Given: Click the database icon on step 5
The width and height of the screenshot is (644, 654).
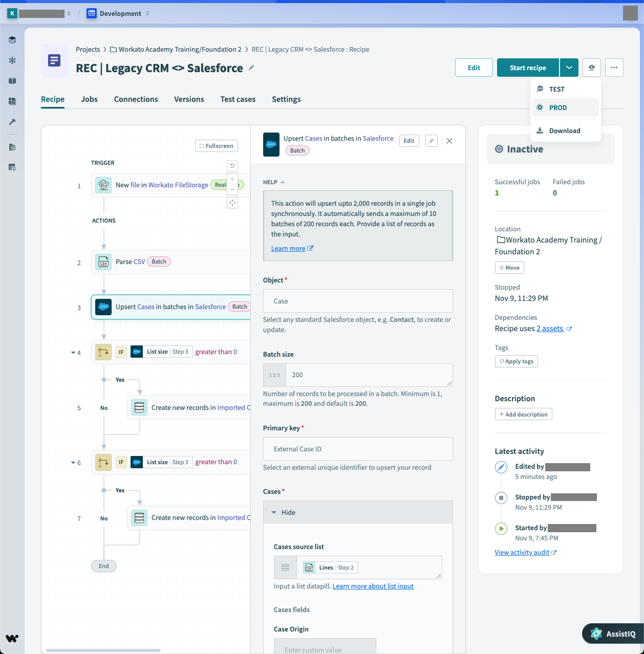Looking at the screenshot, I should tap(139, 407).
